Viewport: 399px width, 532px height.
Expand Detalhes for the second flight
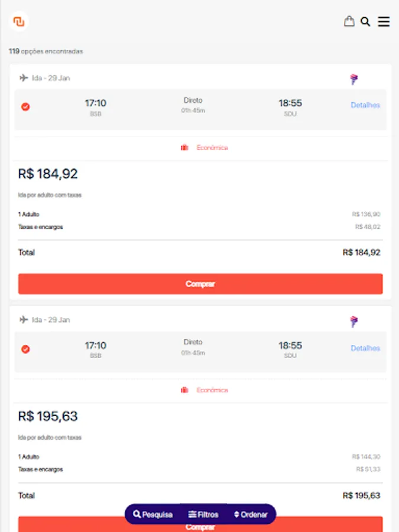365,348
